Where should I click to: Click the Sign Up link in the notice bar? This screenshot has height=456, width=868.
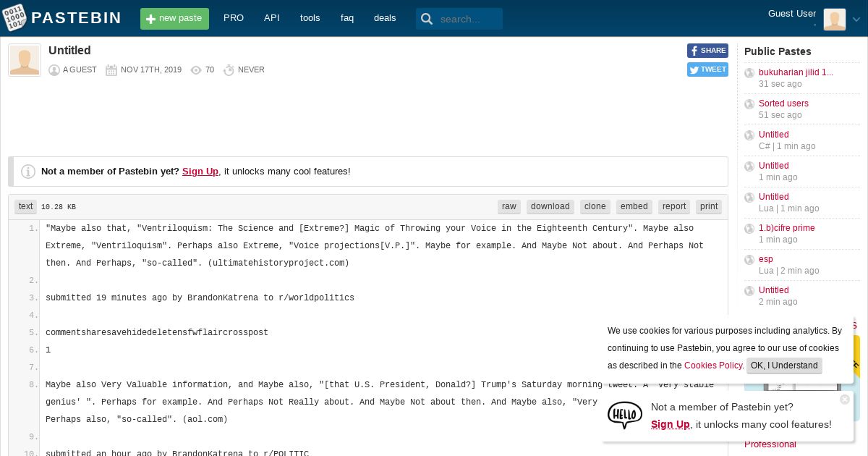point(200,172)
